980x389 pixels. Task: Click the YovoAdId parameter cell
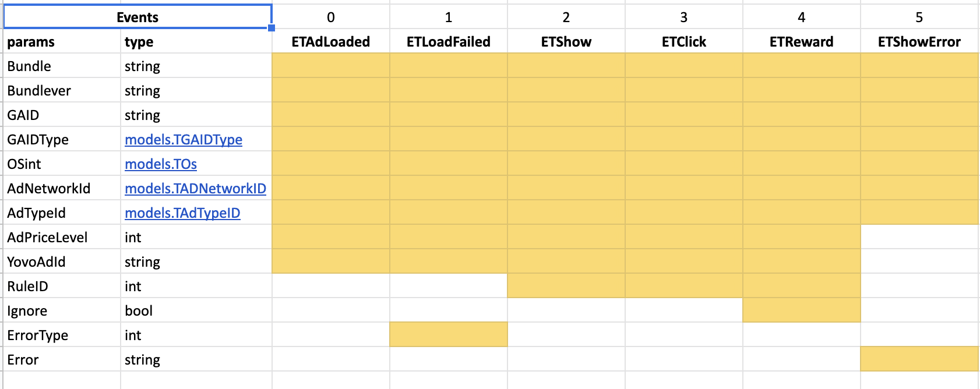pos(62,262)
